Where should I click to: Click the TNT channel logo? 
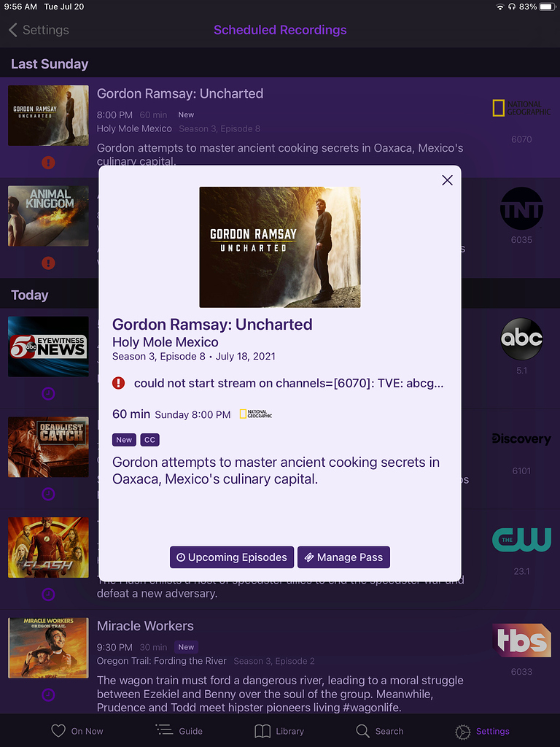521,209
